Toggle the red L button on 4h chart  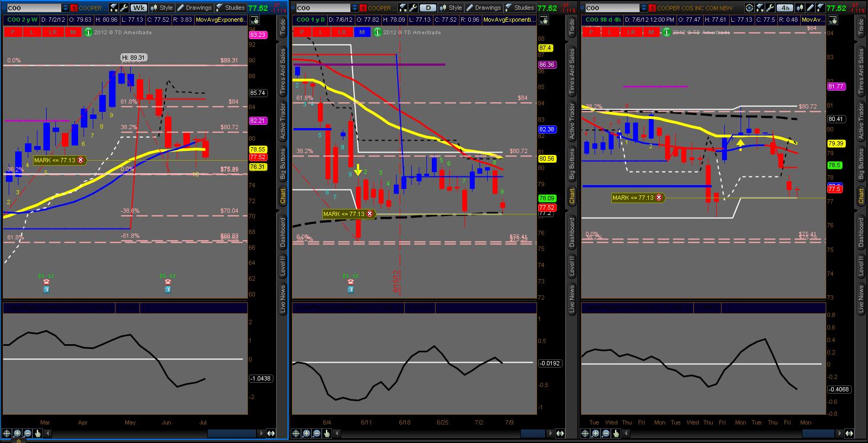(611, 32)
